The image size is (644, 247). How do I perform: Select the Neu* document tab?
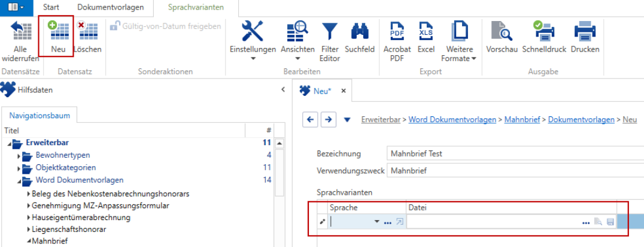[323, 91]
